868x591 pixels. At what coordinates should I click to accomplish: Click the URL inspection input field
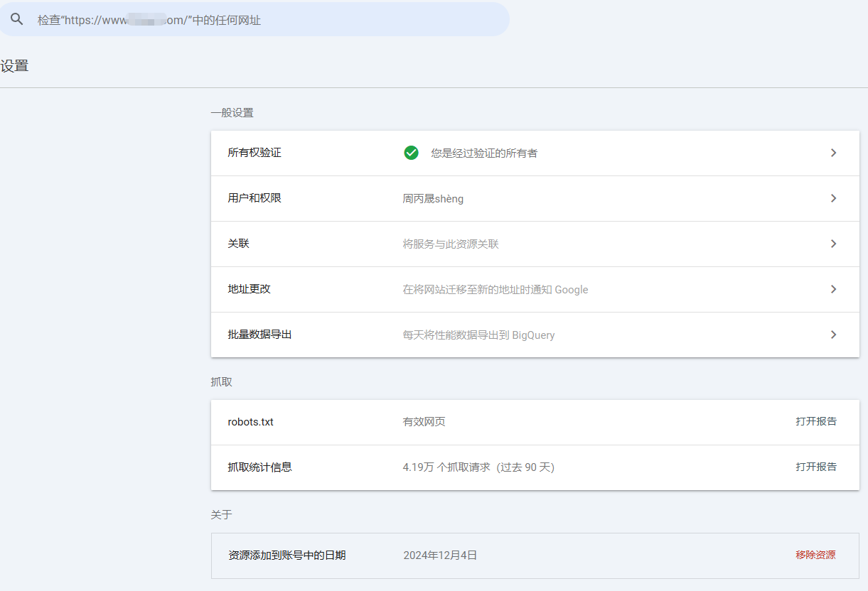[284, 19]
